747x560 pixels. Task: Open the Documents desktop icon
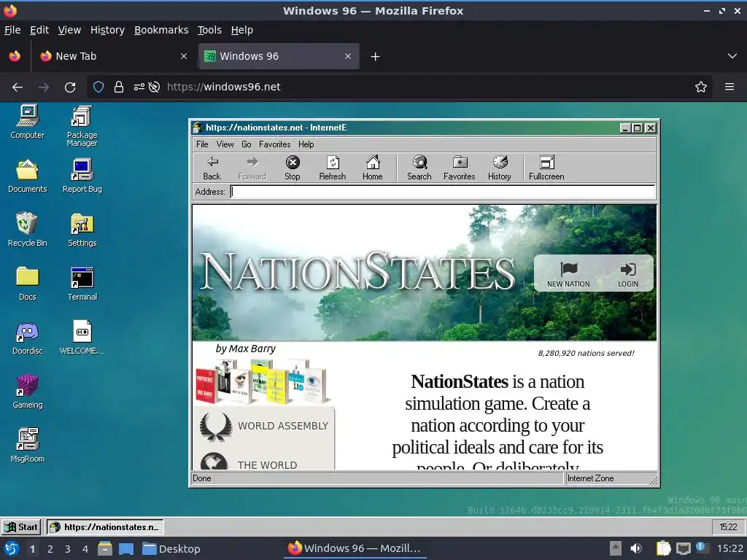click(x=28, y=176)
